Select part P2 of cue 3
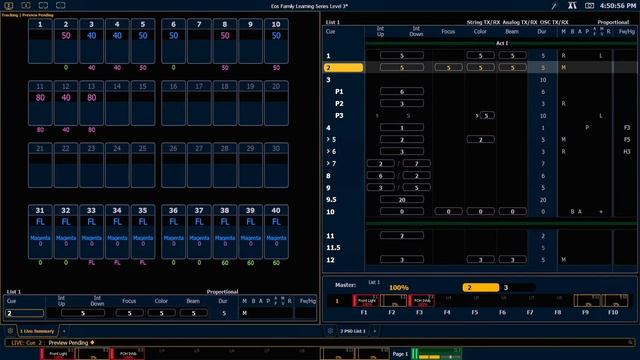The height and width of the screenshot is (360, 640). (x=480, y=104)
